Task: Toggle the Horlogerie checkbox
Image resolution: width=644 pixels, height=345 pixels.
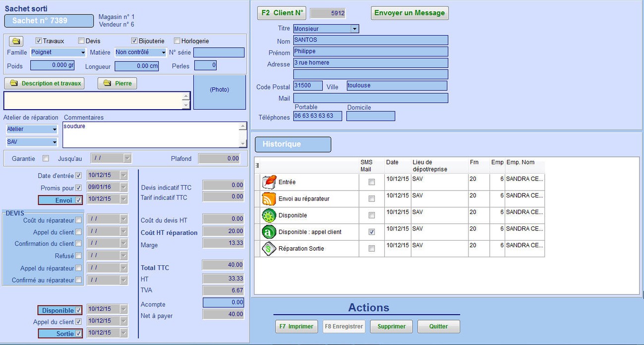Action: (x=177, y=41)
